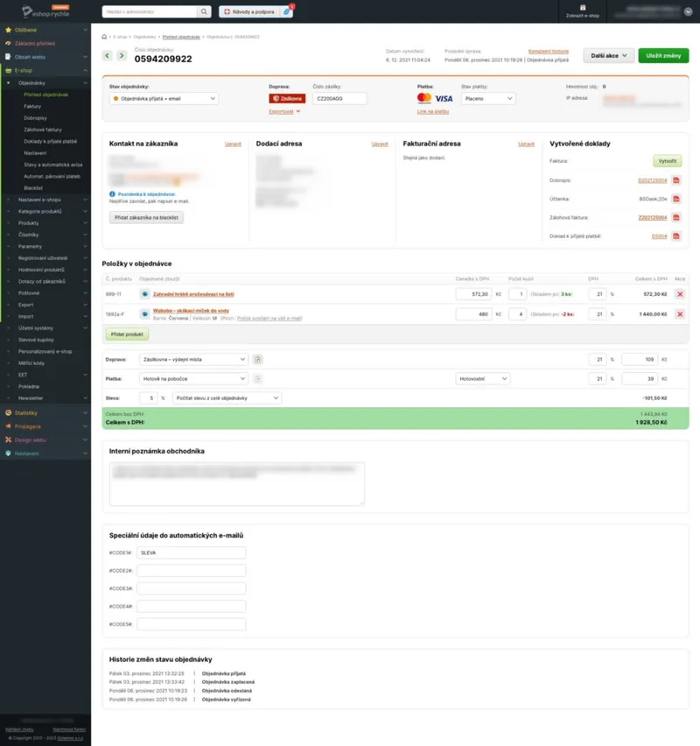
Task: Click the icon next to the Doprava dropdown
Action: [x=257, y=359]
